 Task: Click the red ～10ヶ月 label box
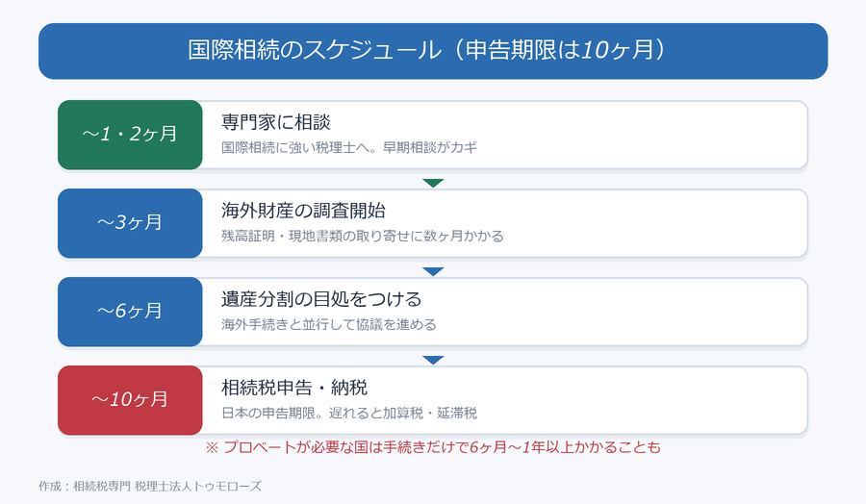coord(130,400)
